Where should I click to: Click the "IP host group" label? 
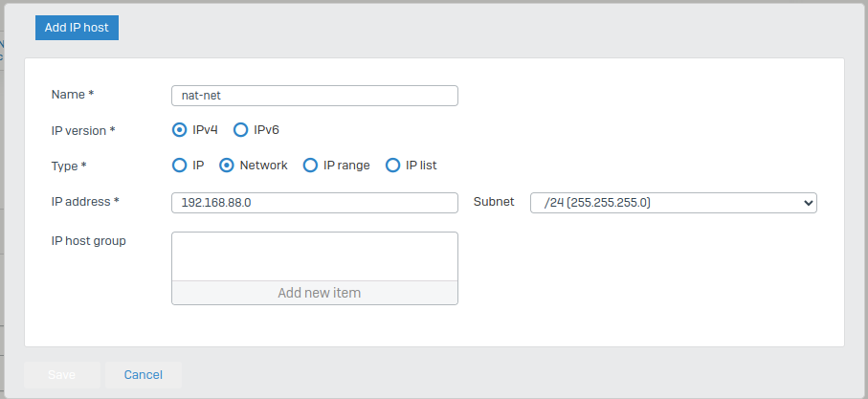pos(88,240)
